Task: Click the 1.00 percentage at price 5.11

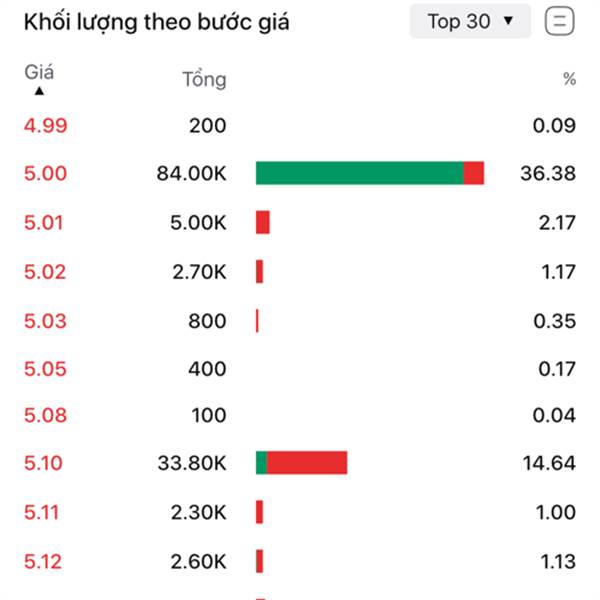Action: (556, 512)
